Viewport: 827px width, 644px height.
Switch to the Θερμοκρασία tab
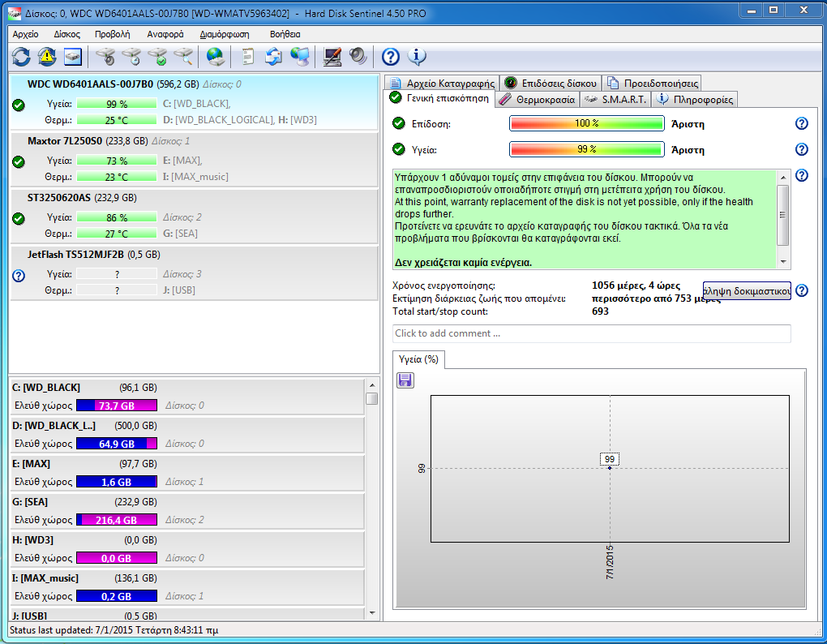click(x=537, y=100)
